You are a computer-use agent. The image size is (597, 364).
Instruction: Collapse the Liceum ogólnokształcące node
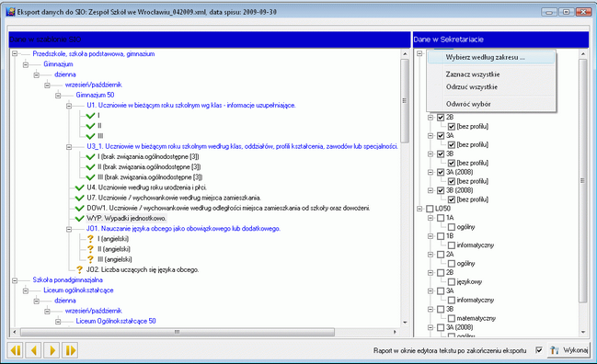point(26,290)
